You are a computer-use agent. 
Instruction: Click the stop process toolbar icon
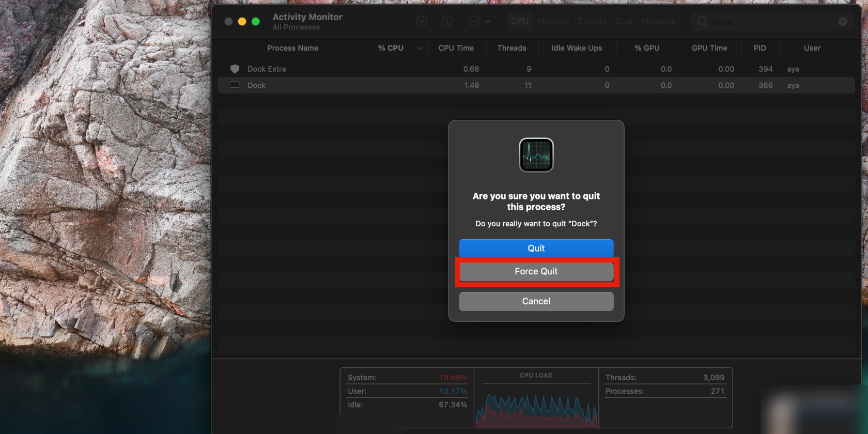coord(422,21)
